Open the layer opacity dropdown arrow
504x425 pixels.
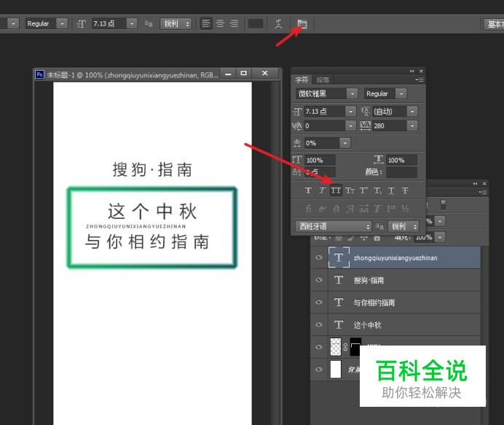[440, 221]
